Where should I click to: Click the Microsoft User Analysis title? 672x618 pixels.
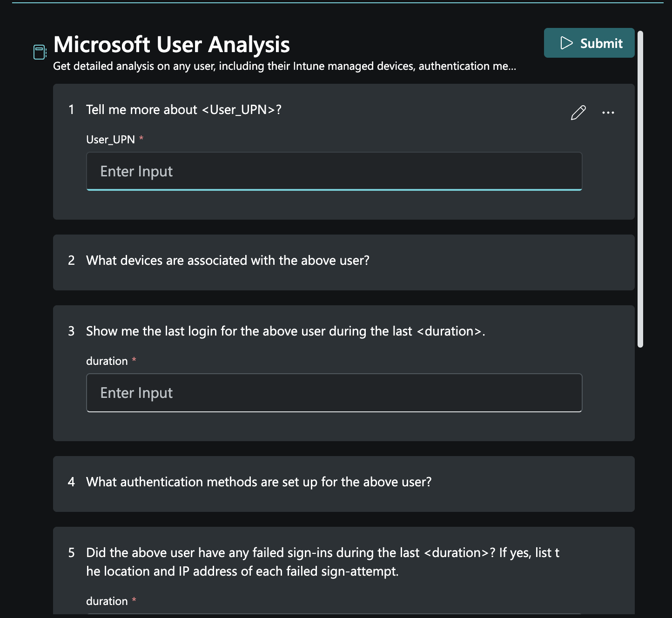tap(171, 44)
